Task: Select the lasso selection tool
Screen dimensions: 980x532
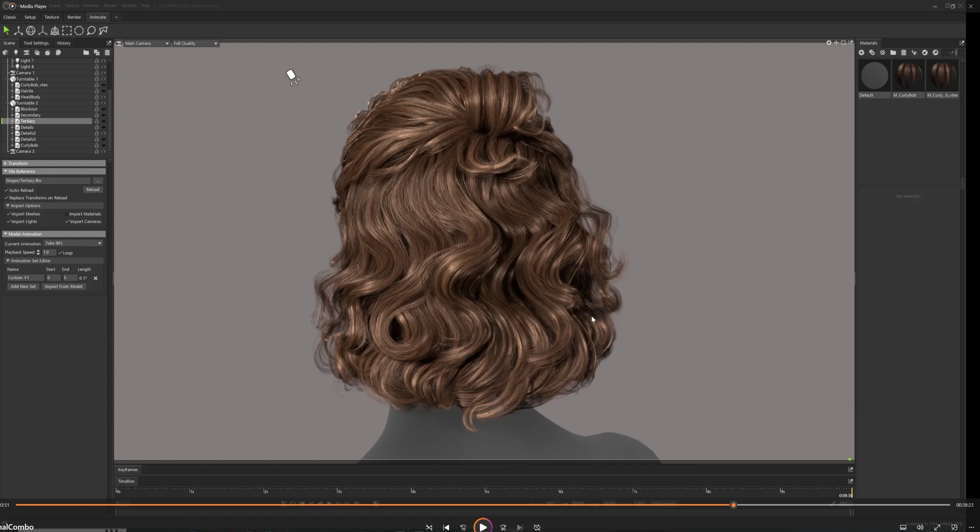Action: pyautogui.click(x=91, y=31)
